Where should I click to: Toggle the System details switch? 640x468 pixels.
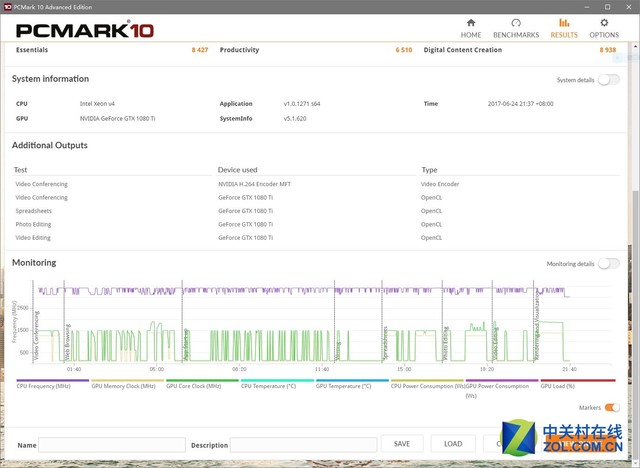pyautogui.click(x=609, y=80)
